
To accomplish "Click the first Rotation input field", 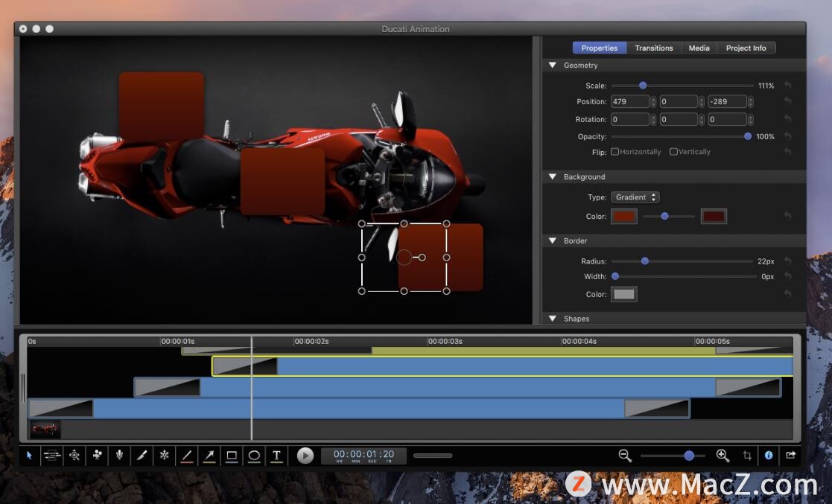I will pos(630,119).
